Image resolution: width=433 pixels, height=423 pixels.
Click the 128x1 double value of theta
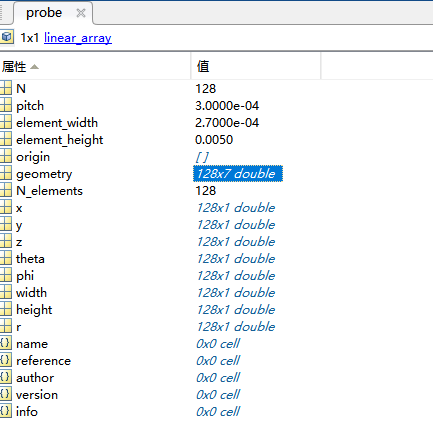pos(236,259)
